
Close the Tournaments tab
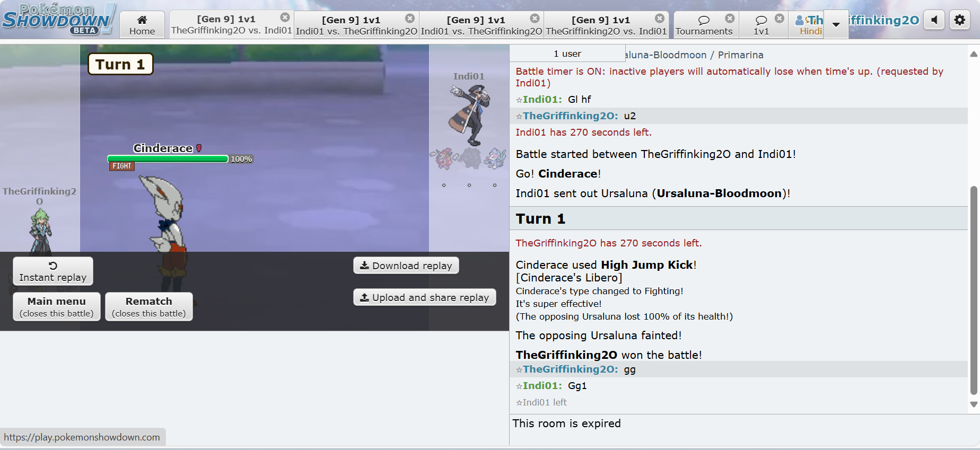point(730,18)
